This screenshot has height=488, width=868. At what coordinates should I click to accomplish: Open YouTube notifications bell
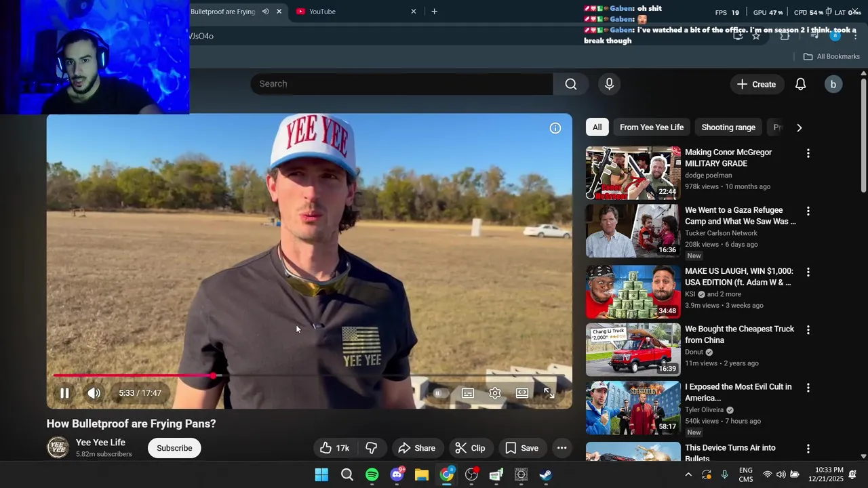coord(800,84)
